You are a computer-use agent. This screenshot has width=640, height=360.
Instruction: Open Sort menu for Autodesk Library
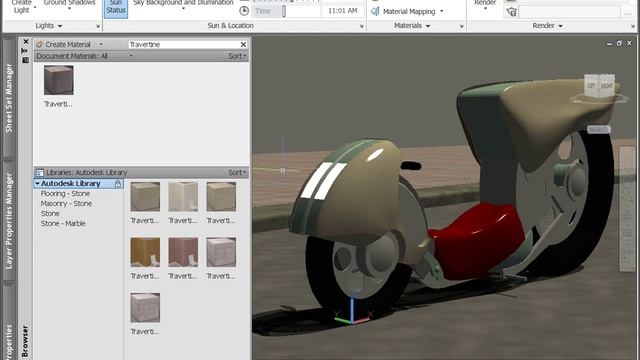point(237,172)
